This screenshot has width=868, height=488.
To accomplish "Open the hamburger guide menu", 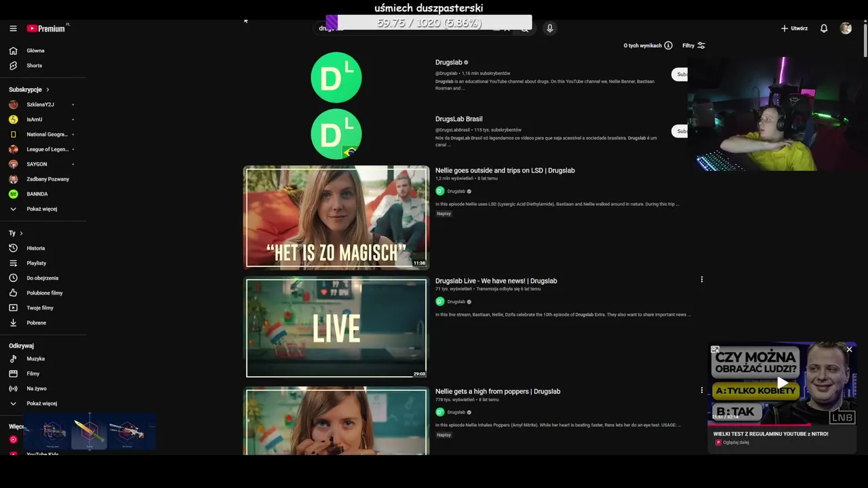I will pyautogui.click(x=13, y=28).
